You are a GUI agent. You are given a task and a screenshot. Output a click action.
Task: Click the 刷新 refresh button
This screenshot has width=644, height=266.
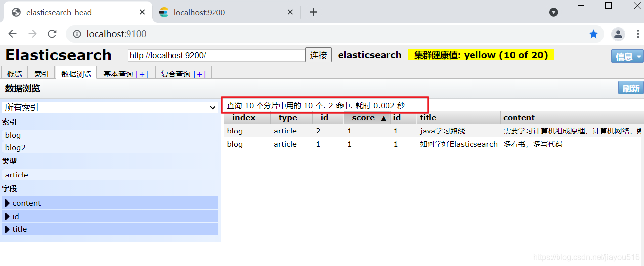(631, 88)
